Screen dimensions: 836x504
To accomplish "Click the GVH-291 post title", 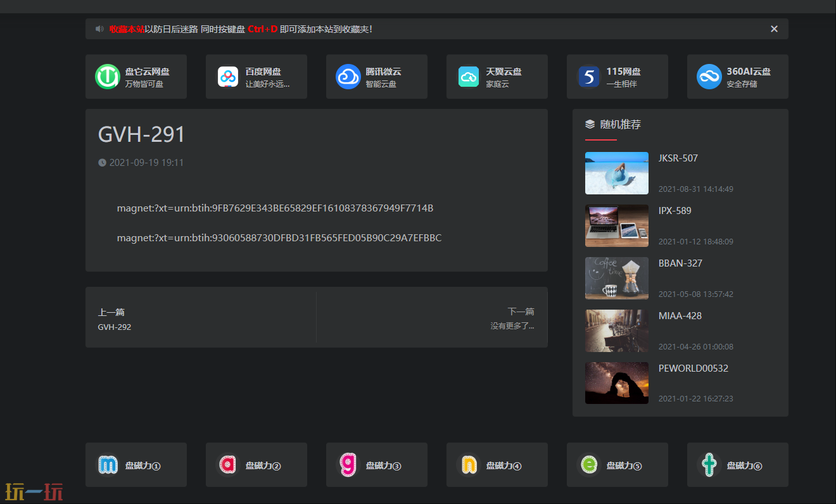I will coord(142,134).
